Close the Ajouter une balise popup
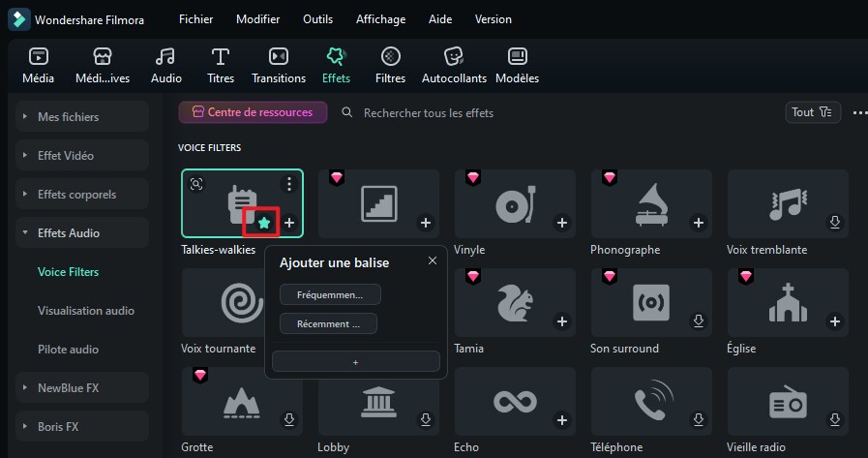868x458 pixels. (433, 260)
